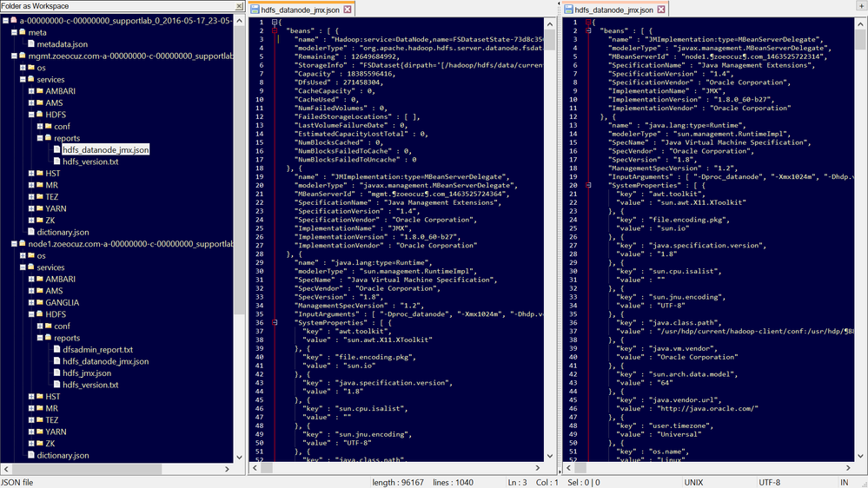Click AMS folder icon under mgmt host

click(40, 103)
